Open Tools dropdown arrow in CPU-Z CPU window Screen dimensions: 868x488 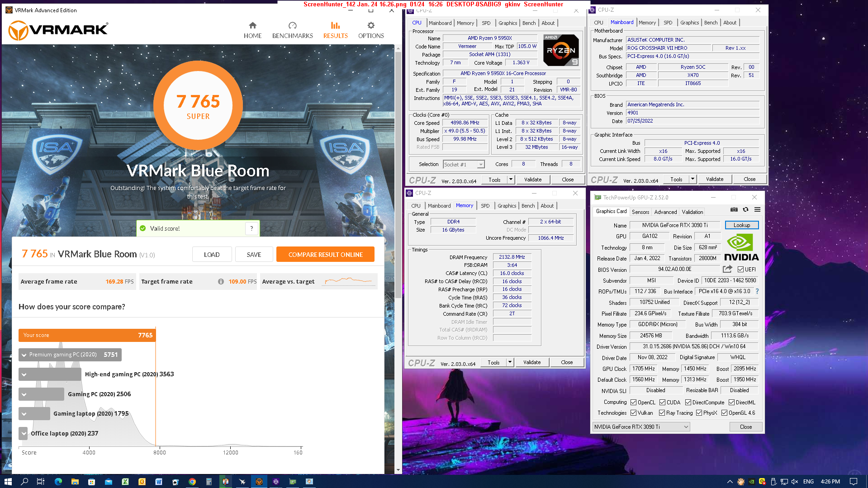(511, 180)
